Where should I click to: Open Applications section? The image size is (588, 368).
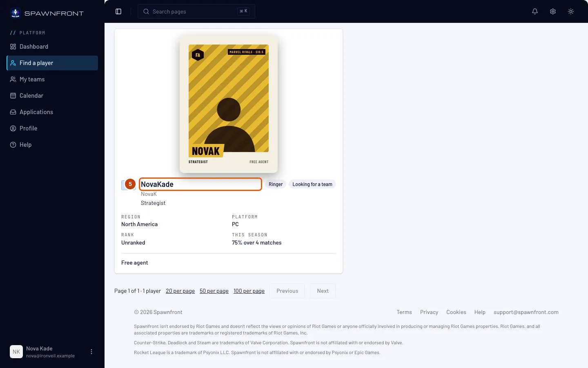52,112
